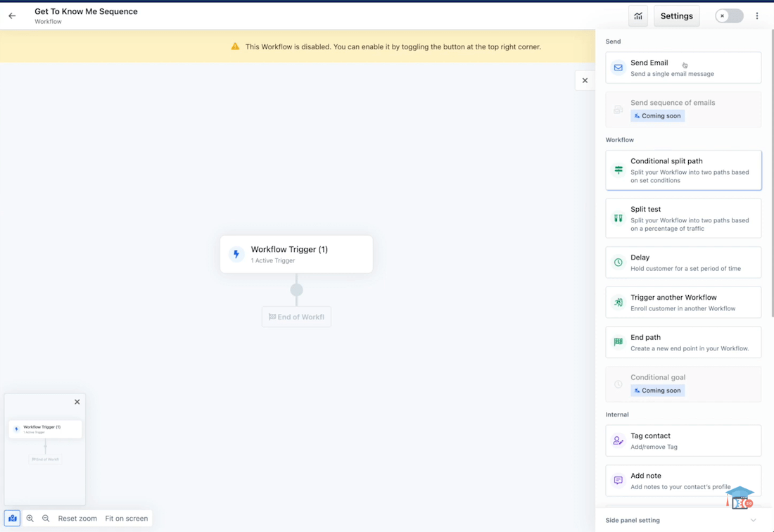774x532 pixels.
Task: Zoom out with the magnifier minus icon
Action: [46, 518]
